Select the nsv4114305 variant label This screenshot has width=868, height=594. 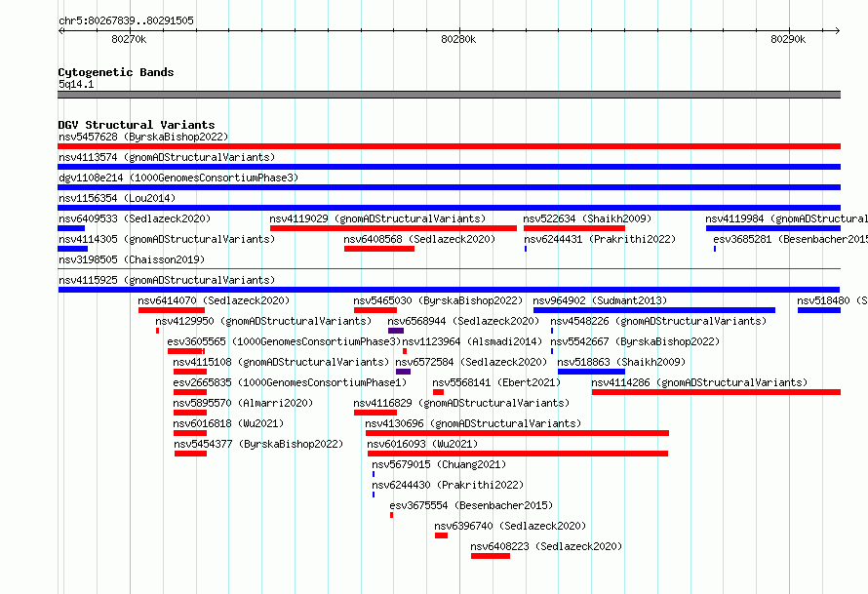point(167,239)
